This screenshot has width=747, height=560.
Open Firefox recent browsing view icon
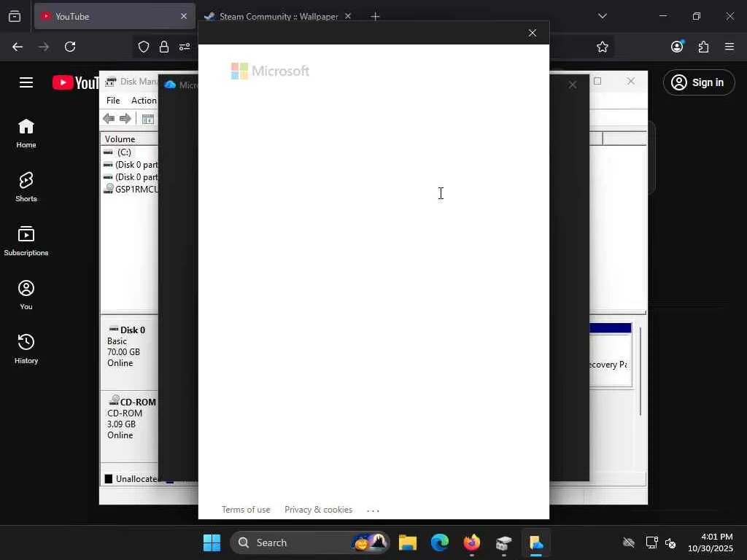15,16
